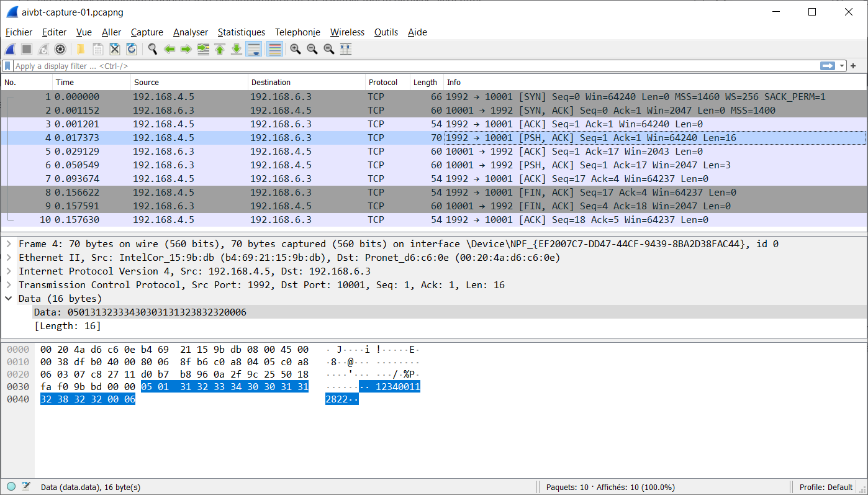Sort by Source column header

[x=189, y=82]
